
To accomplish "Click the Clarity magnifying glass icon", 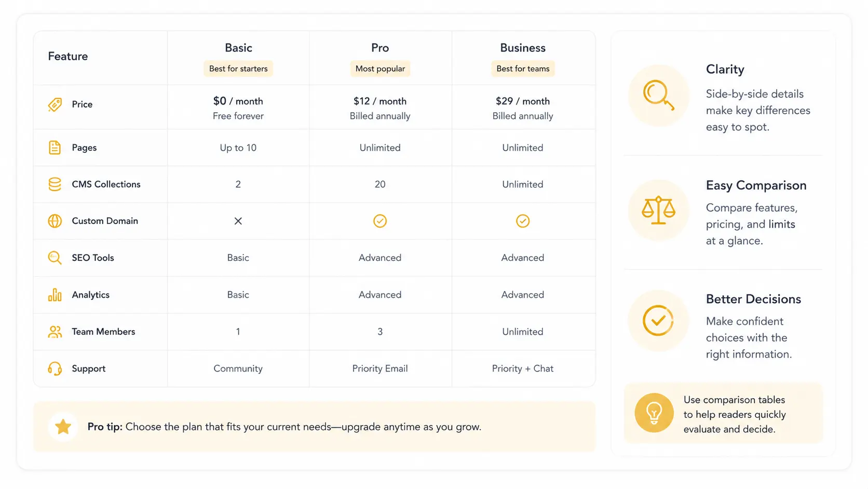I will [x=658, y=95].
